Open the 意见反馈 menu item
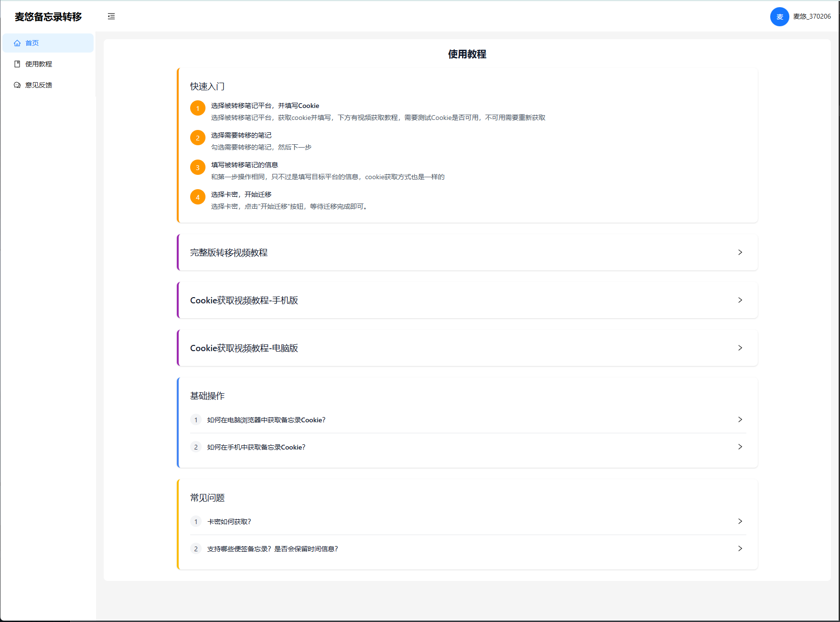This screenshot has width=840, height=622. pyautogui.click(x=48, y=85)
